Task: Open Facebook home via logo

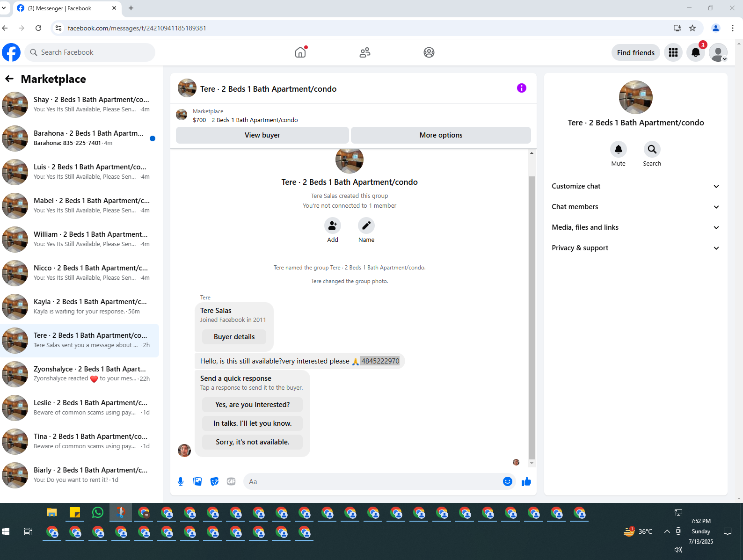Action: [11, 52]
